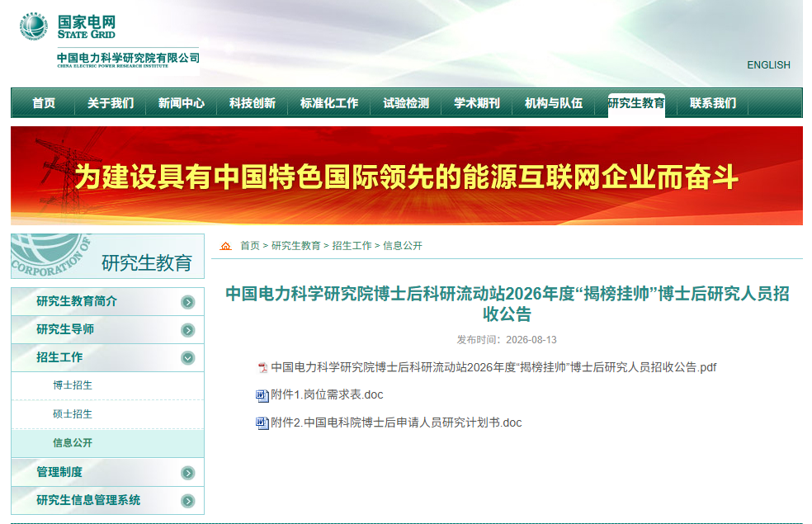Click the State Grid globe logo

click(34, 26)
